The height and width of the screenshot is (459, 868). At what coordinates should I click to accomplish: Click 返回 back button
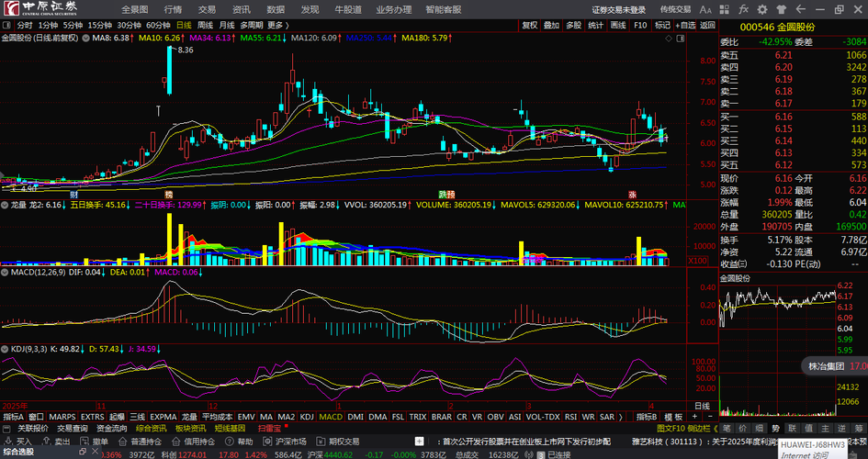point(707,25)
